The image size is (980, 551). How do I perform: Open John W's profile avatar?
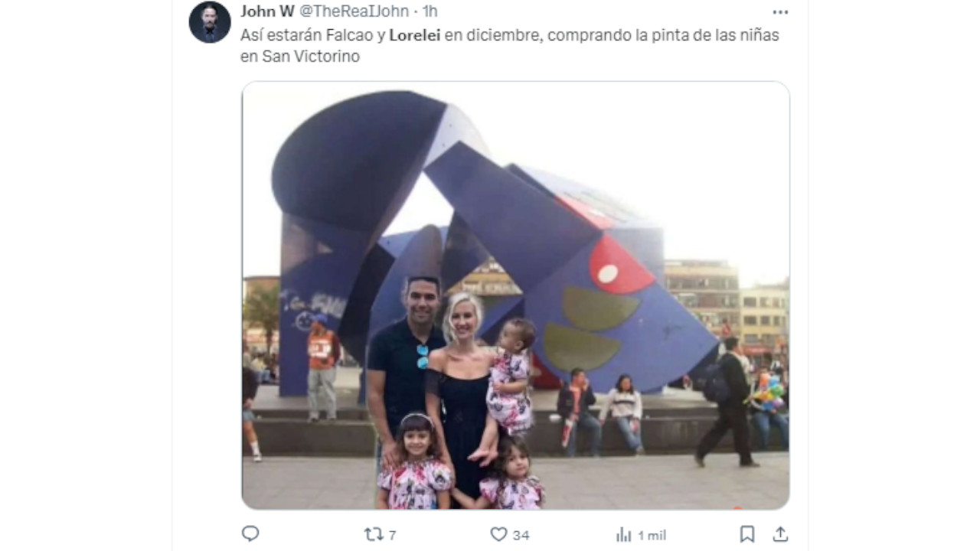click(210, 22)
